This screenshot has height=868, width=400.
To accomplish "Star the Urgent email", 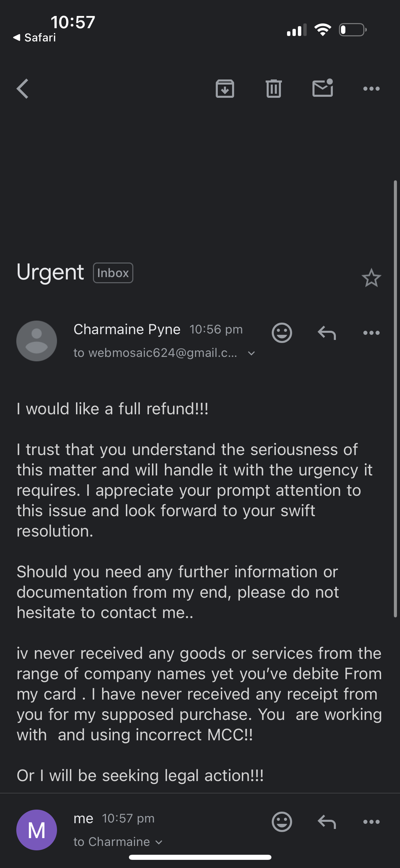I will 371,278.
